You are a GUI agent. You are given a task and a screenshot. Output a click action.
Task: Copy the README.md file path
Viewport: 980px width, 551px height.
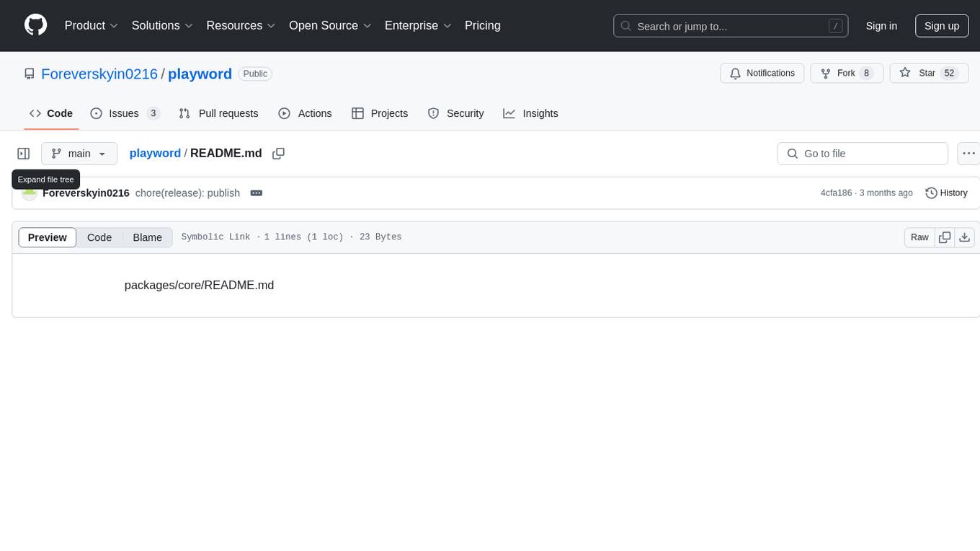pyautogui.click(x=279, y=154)
